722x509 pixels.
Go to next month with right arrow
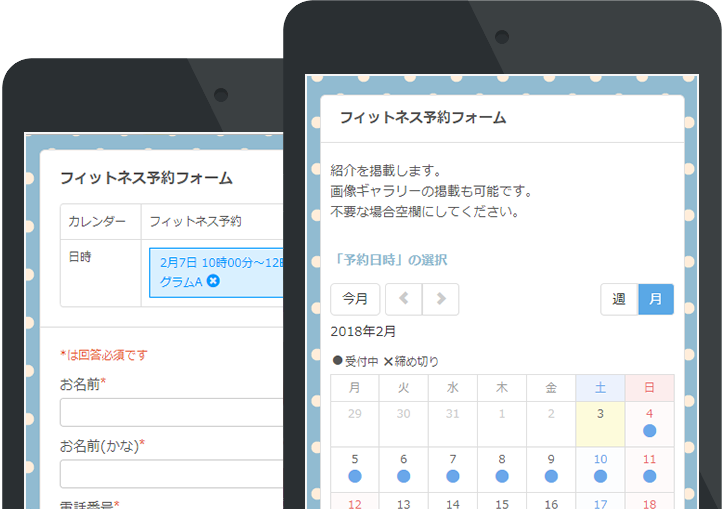[x=440, y=299]
